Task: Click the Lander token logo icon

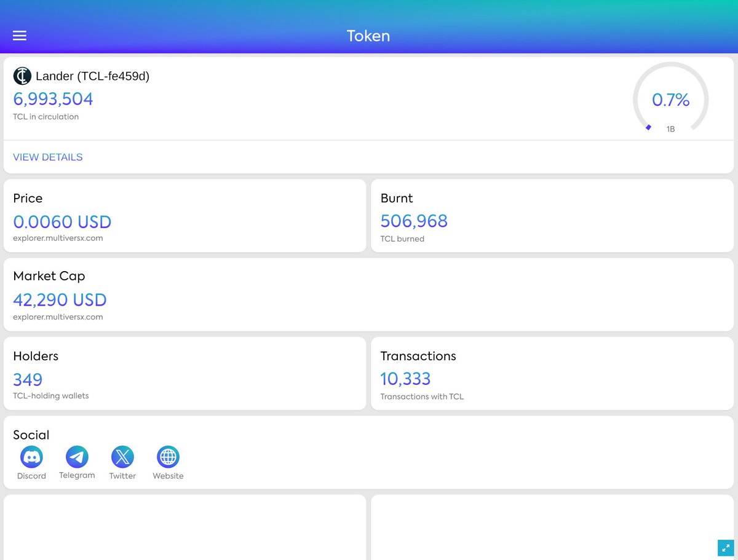Action: click(22, 76)
